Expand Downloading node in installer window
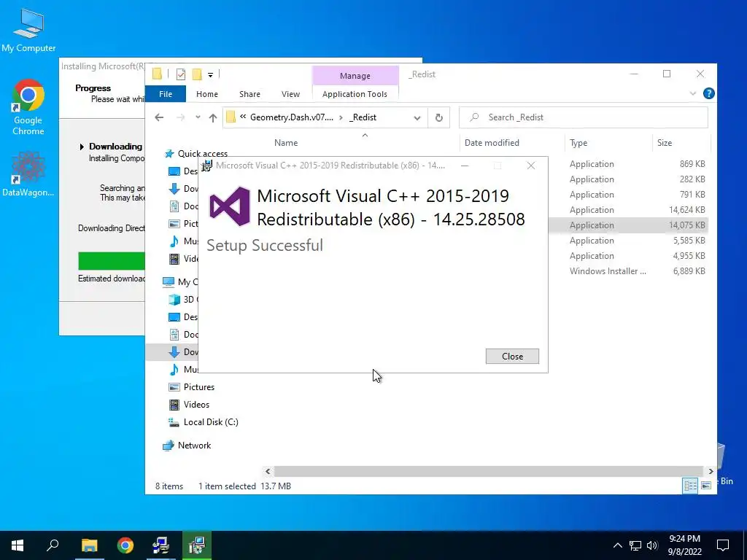This screenshot has width=747, height=560. tap(82, 147)
